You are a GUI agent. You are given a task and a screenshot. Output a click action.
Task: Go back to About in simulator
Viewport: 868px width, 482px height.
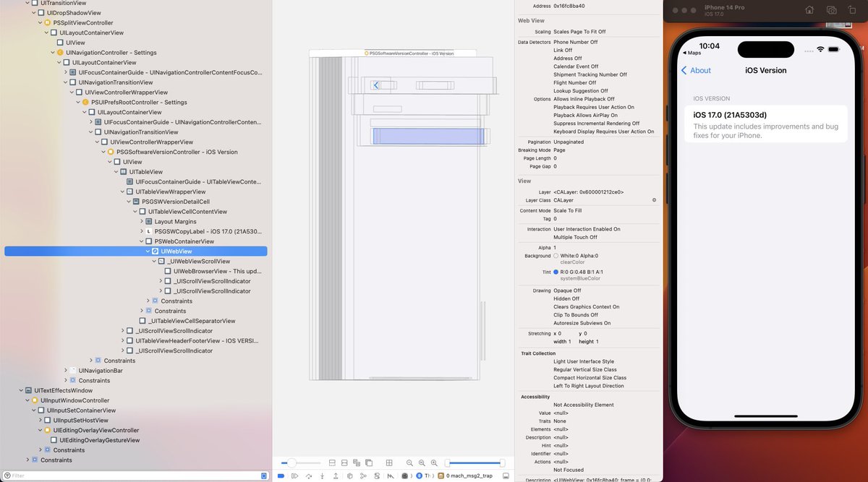tap(696, 70)
